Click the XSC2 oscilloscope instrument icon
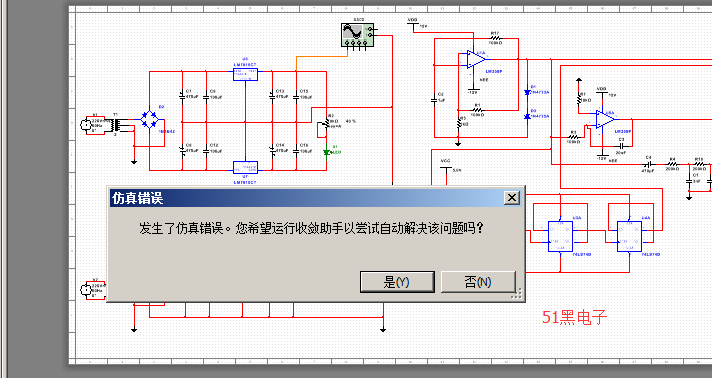The width and height of the screenshot is (712, 378). tap(358, 35)
